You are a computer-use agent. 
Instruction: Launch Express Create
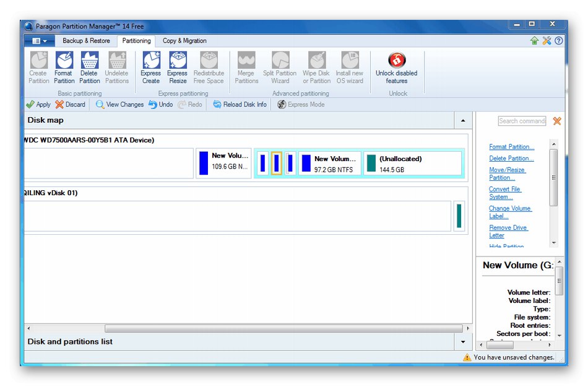(x=151, y=68)
